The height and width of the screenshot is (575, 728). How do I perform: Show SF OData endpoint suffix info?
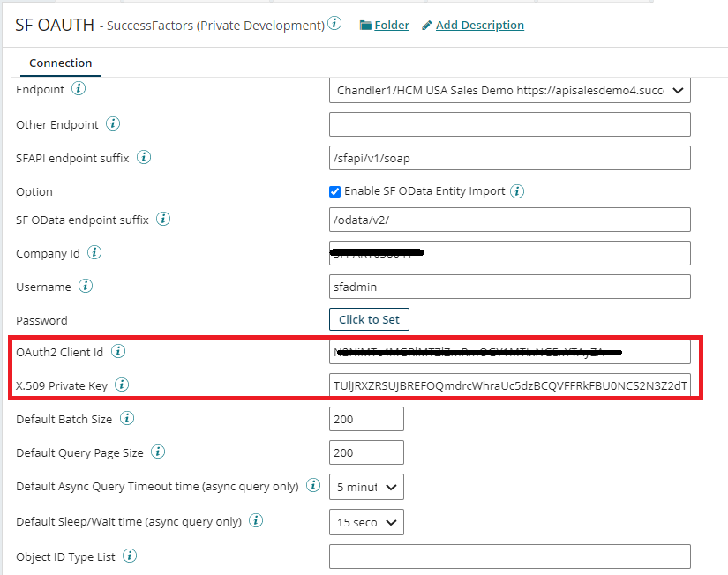pos(163,219)
